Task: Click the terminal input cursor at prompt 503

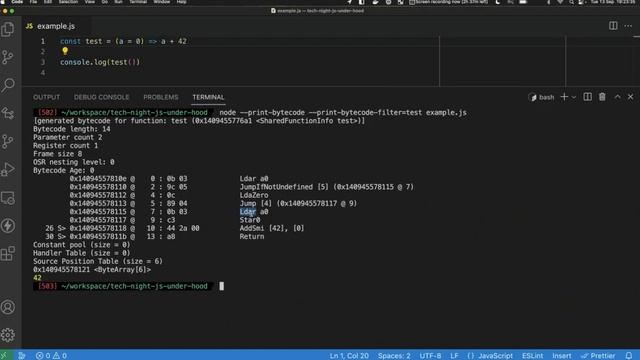Action: tap(222, 286)
